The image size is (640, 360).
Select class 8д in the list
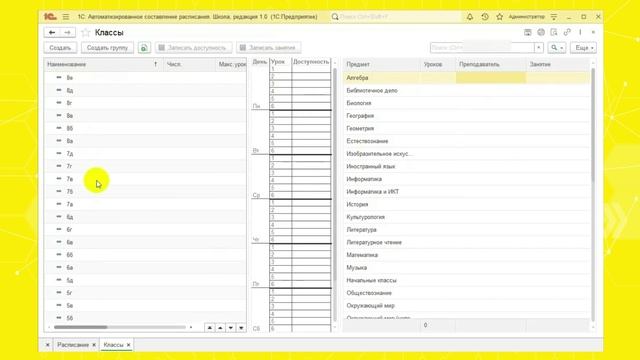pyautogui.click(x=145, y=90)
